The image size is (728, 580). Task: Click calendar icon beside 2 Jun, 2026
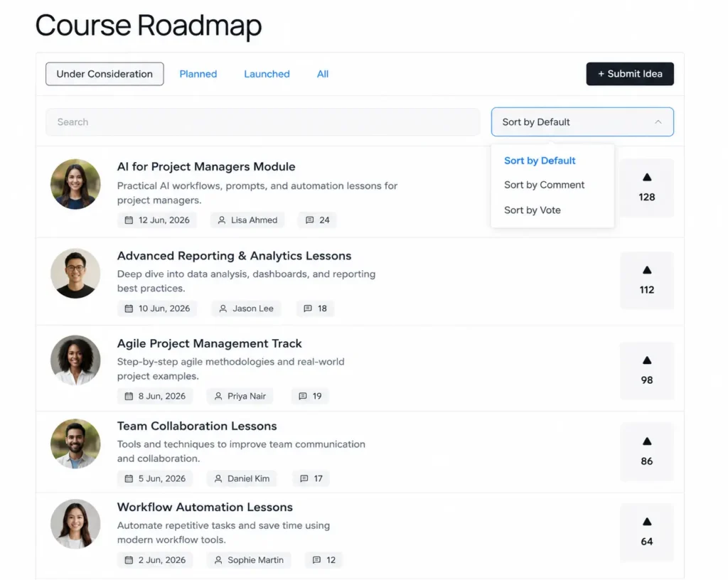129,560
